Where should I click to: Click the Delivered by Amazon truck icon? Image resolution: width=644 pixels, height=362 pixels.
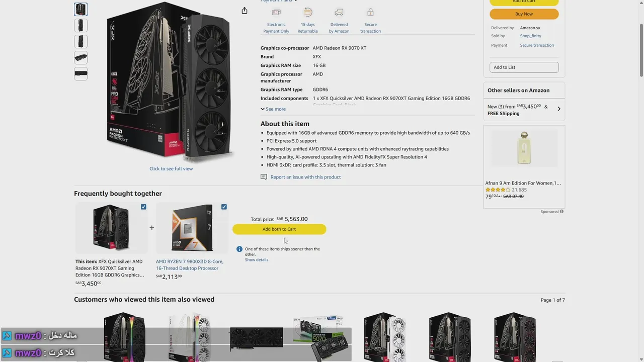click(339, 12)
